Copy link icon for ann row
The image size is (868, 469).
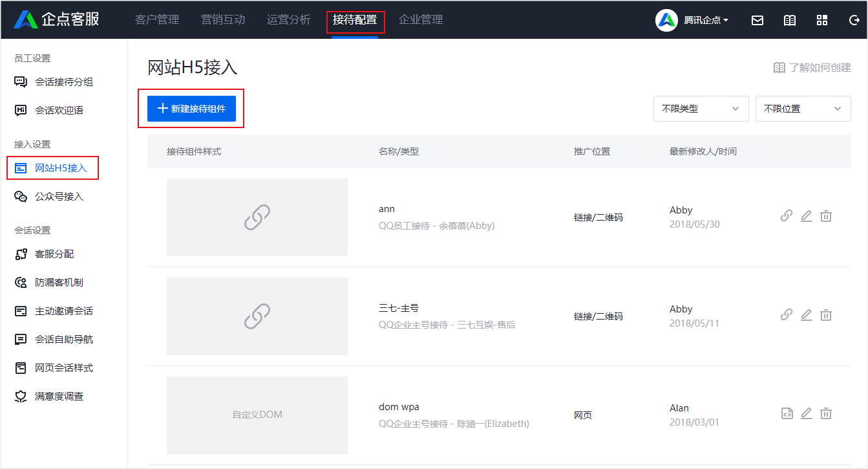(x=787, y=216)
